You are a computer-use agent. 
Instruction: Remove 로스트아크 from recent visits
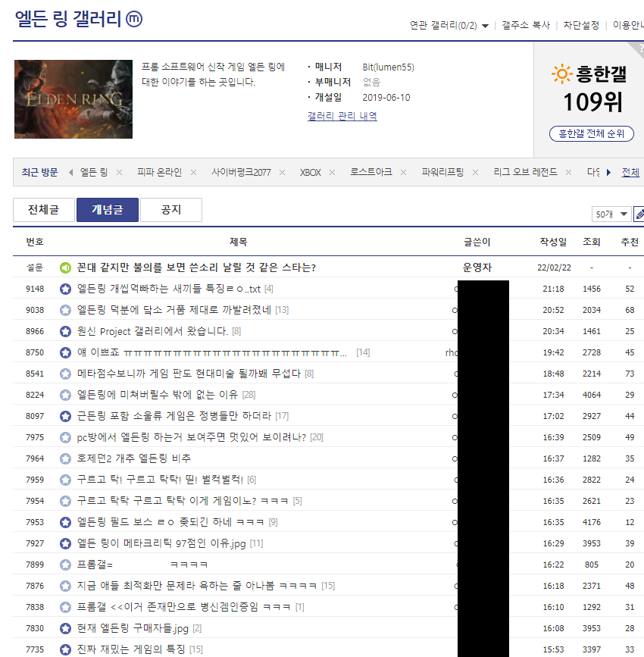coord(404,173)
